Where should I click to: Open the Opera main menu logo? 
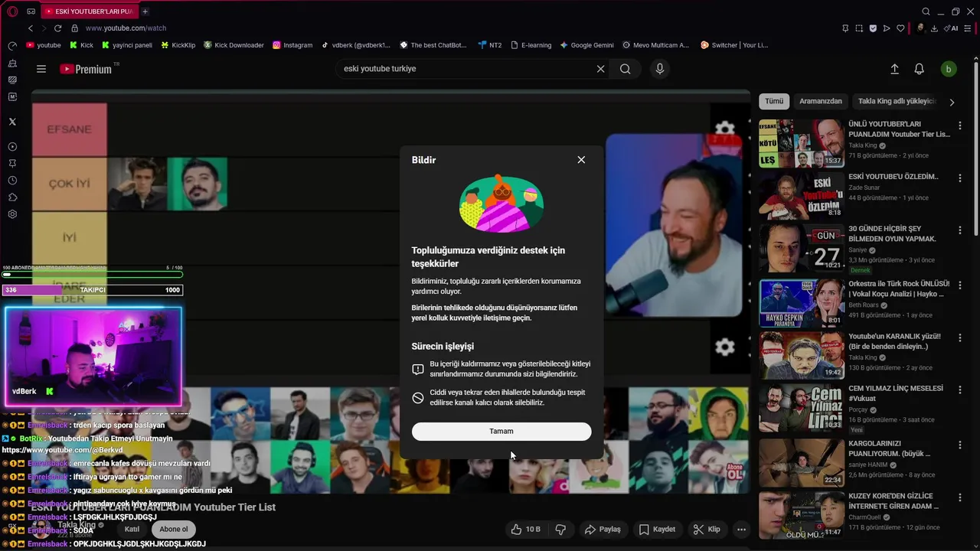[12, 11]
